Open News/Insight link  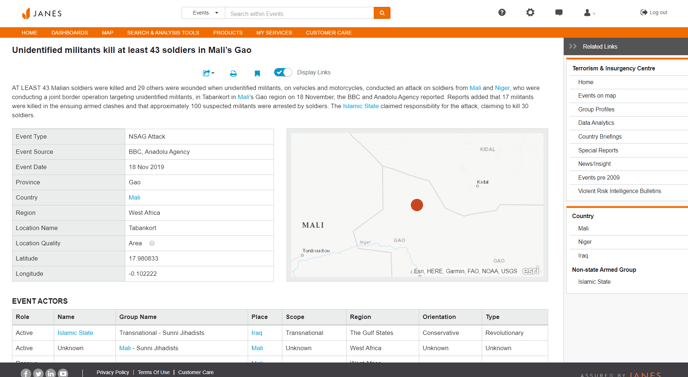click(594, 164)
